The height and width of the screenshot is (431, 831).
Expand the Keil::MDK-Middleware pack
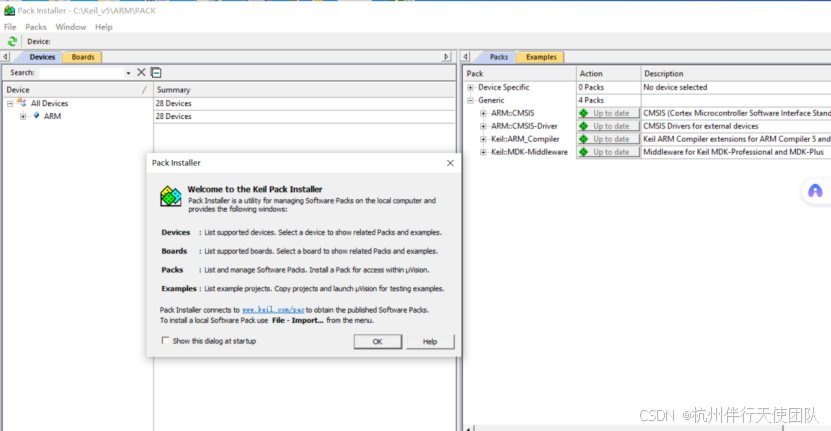(483, 152)
